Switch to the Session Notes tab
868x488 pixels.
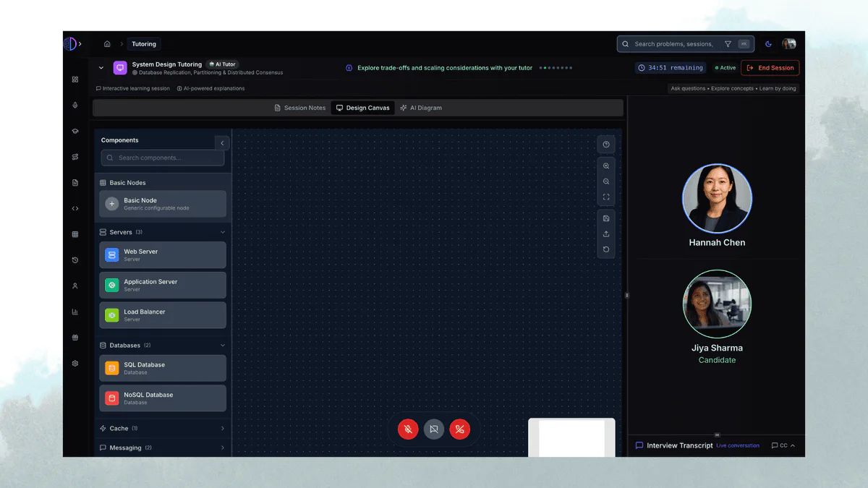299,108
